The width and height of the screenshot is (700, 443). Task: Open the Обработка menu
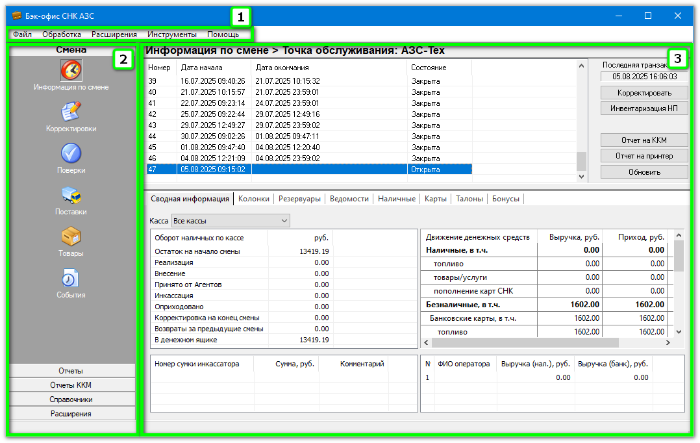(x=62, y=35)
